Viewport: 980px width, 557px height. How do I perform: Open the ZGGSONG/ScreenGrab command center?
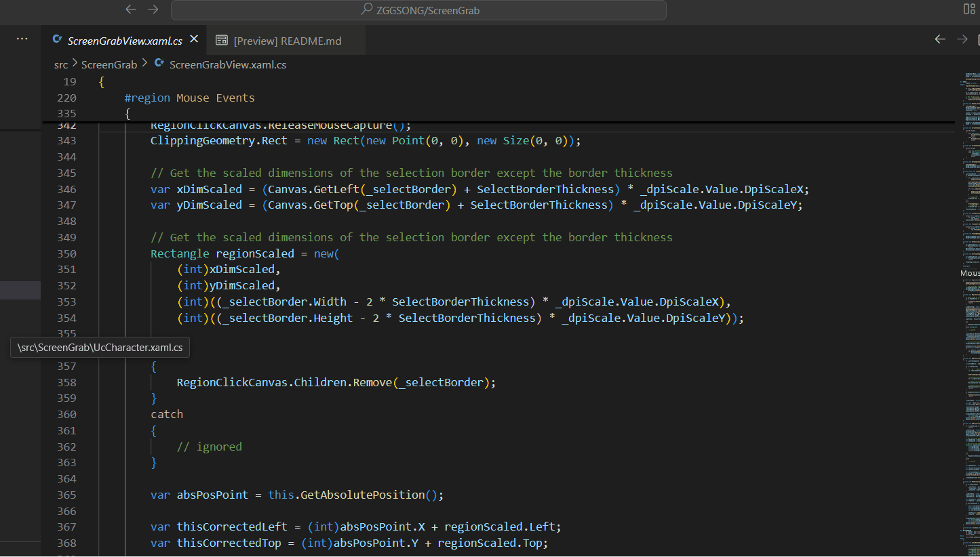tap(418, 9)
